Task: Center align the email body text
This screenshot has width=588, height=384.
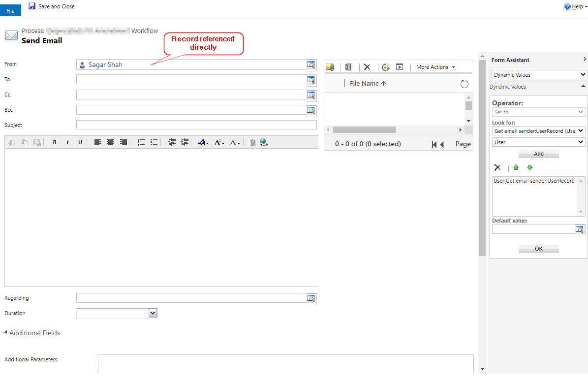Action: coord(111,142)
